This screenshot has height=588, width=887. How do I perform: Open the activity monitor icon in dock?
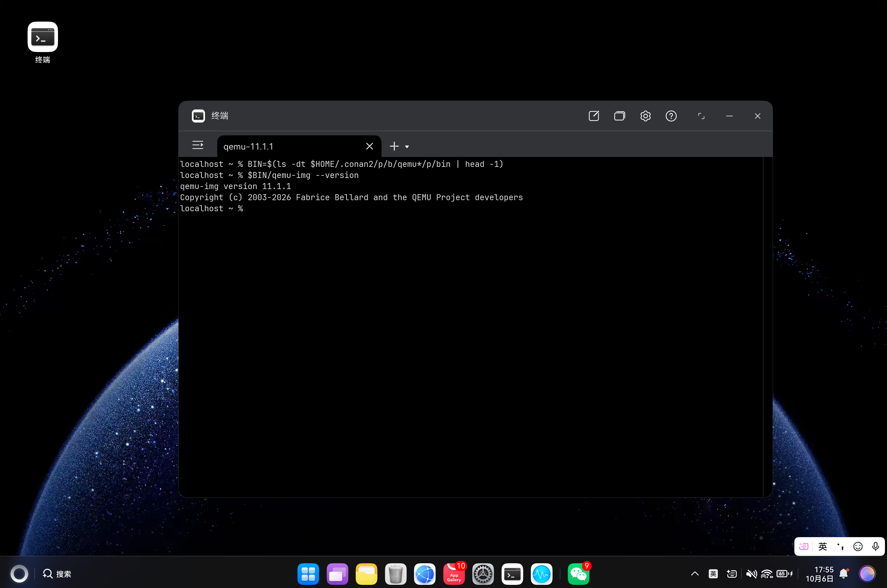541,574
